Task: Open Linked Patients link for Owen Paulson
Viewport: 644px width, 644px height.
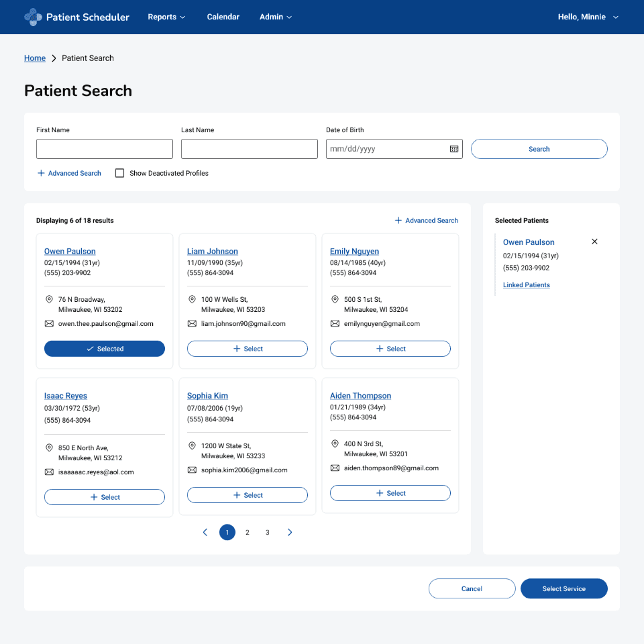Action: pos(526,285)
